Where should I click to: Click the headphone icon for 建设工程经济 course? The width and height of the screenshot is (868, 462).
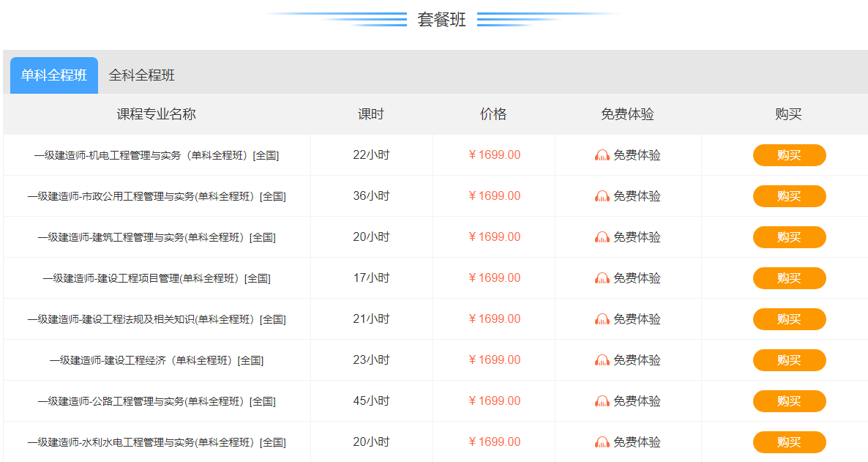point(602,359)
